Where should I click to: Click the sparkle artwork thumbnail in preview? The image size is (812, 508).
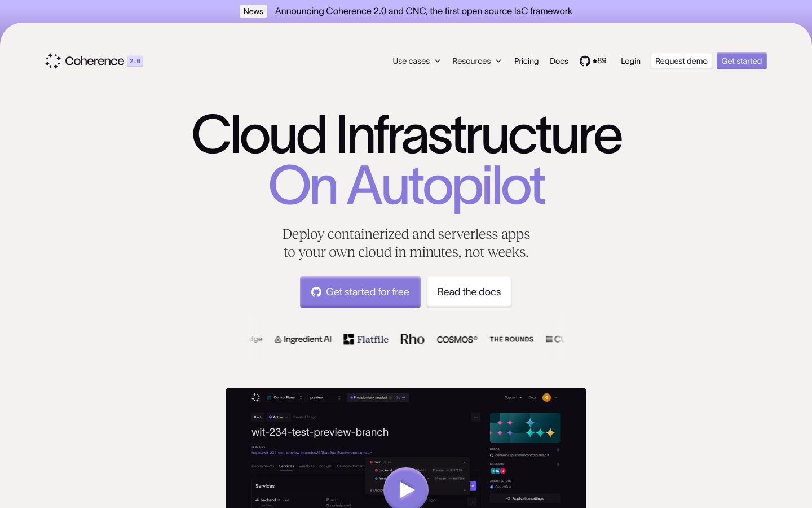525,427
